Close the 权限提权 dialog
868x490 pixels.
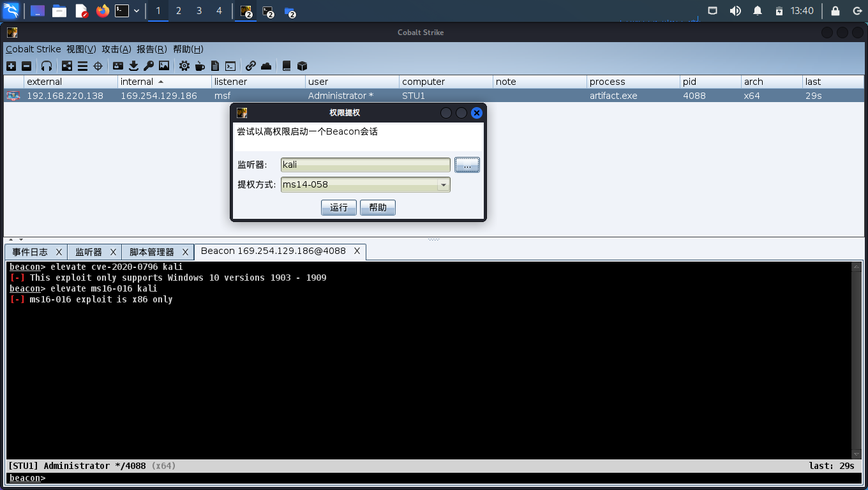pos(476,113)
